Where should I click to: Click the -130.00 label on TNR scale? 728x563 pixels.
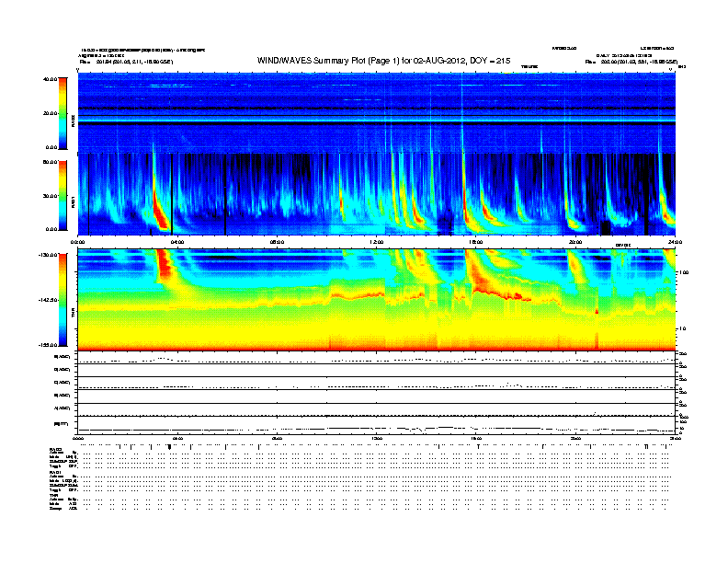48,255
